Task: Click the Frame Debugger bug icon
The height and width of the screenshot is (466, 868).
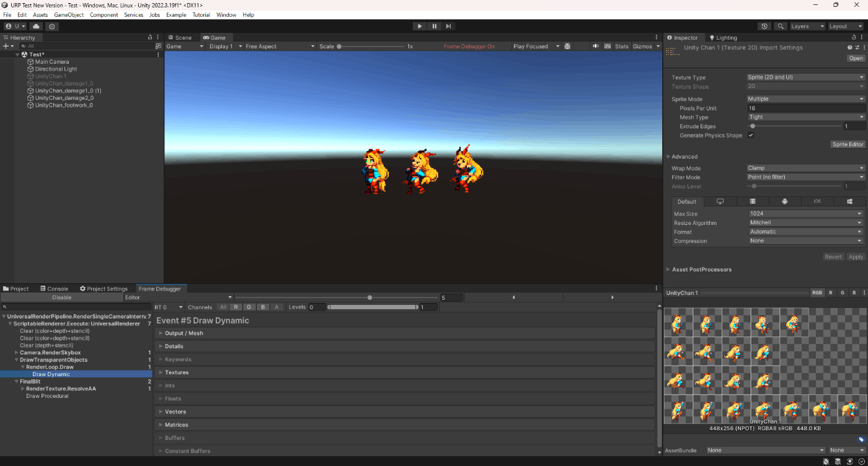Action: (567, 46)
